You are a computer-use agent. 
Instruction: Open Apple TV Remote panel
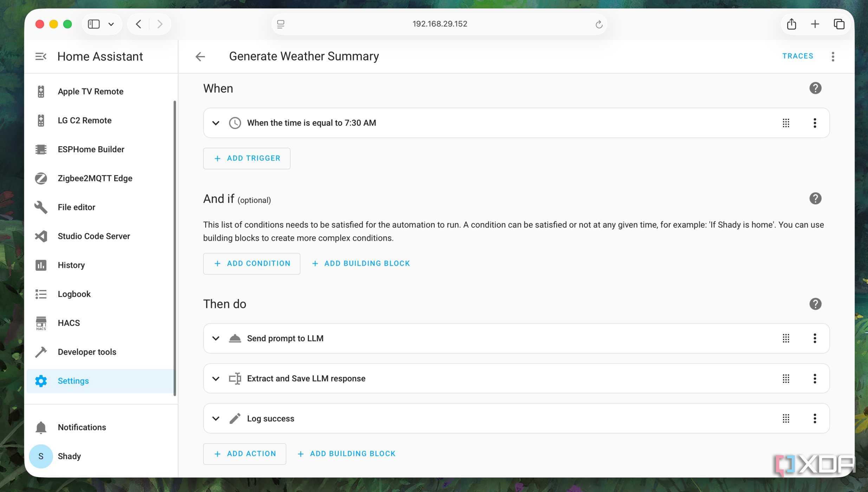100,91
